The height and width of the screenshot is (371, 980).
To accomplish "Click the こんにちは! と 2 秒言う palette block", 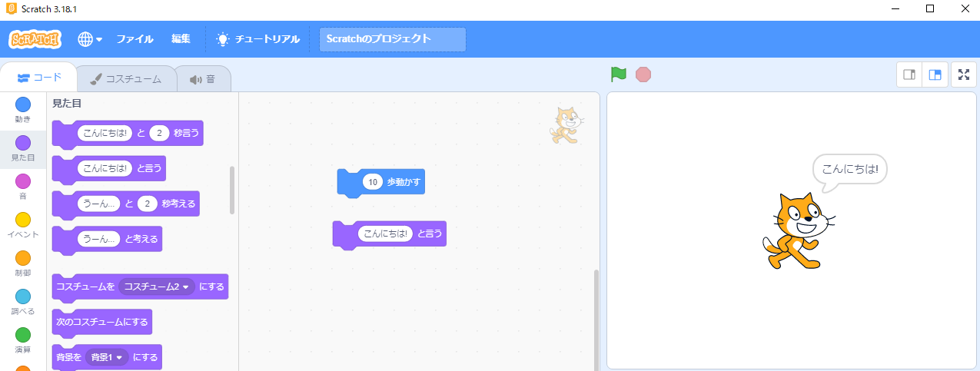I will (128, 134).
